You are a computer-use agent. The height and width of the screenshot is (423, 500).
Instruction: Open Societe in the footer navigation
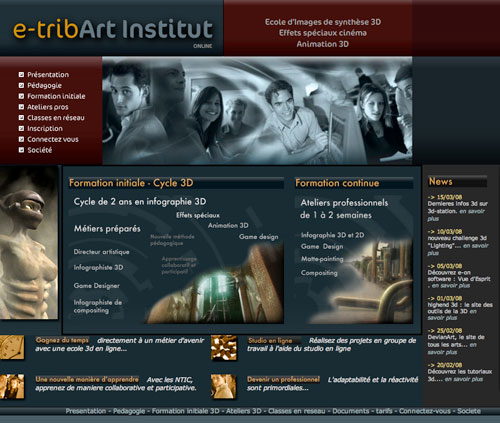point(469,411)
